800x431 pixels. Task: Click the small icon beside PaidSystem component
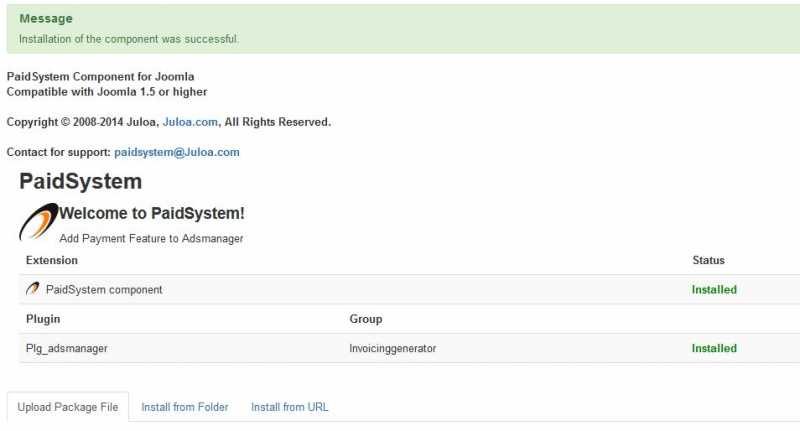33,289
